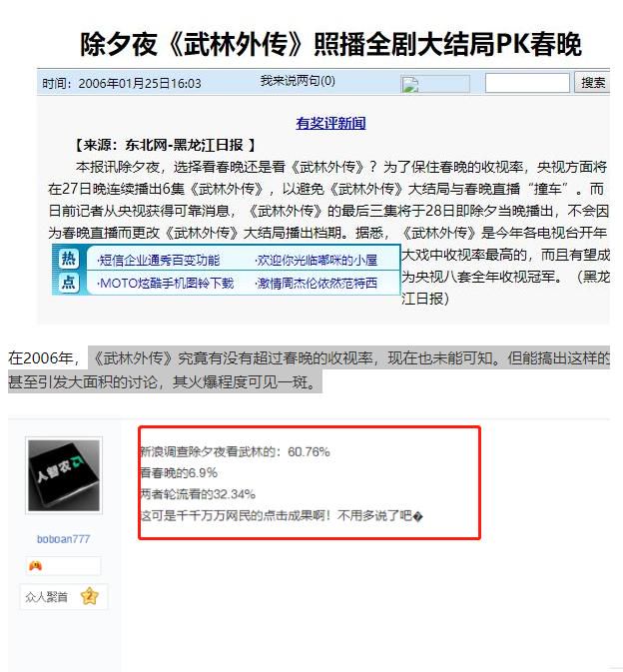Click the game controller badge icon

click(x=35, y=566)
